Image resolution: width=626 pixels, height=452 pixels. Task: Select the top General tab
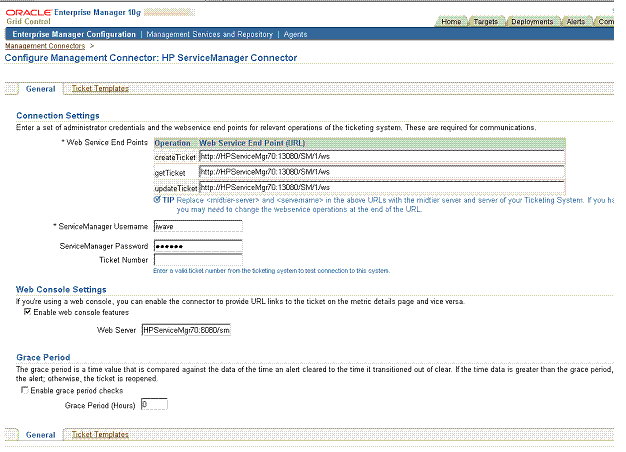click(40, 89)
